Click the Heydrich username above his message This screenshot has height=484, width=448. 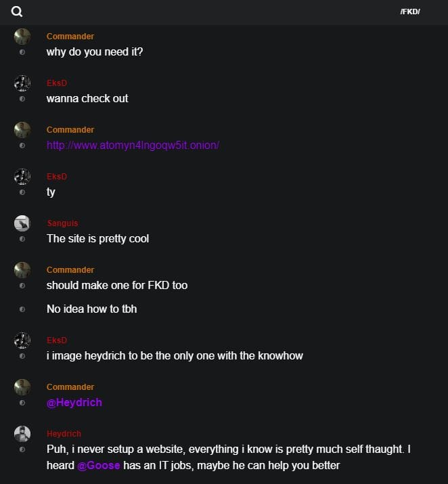[x=64, y=434]
